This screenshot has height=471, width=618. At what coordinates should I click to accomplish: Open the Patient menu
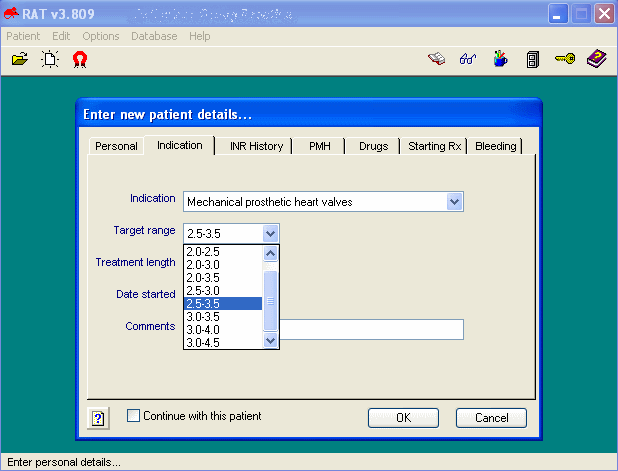click(23, 36)
